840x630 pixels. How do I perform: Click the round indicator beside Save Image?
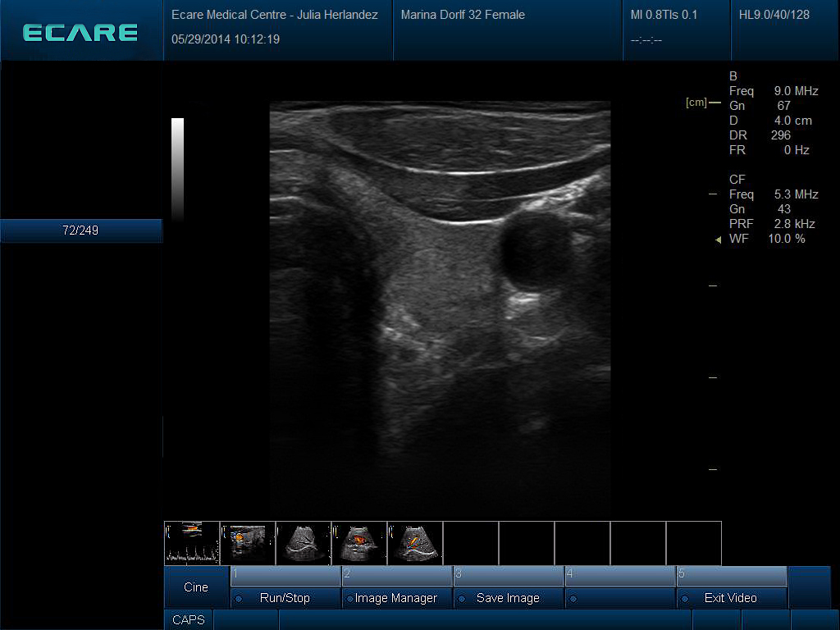coord(462,599)
